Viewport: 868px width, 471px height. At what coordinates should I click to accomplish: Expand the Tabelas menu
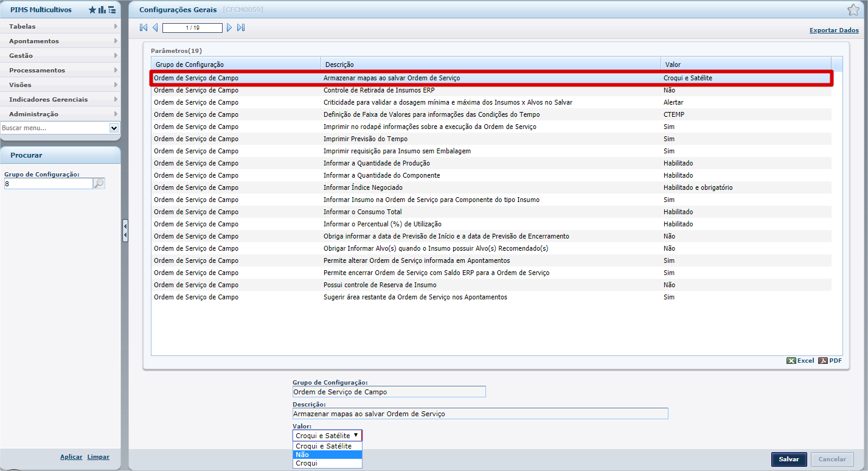(x=60, y=26)
